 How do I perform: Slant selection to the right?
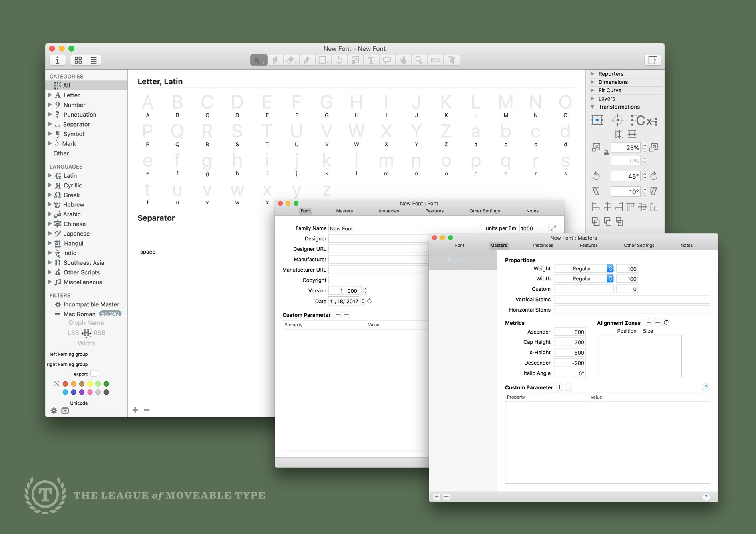(x=654, y=191)
